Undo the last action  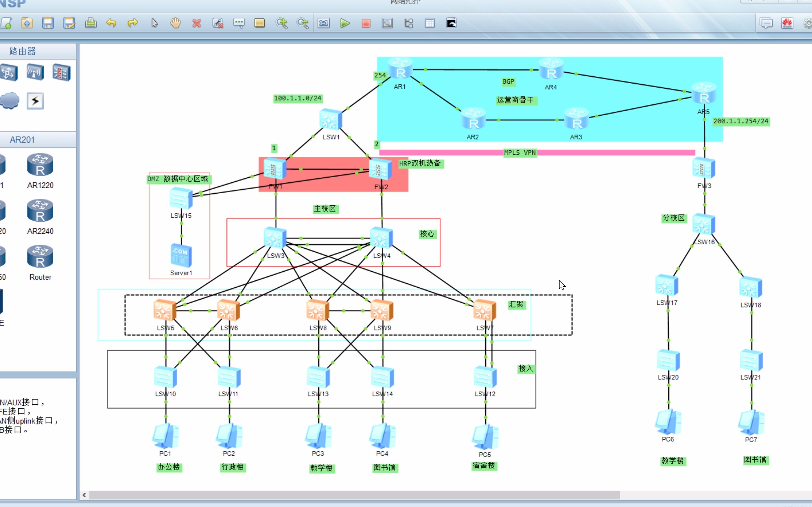point(111,23)
